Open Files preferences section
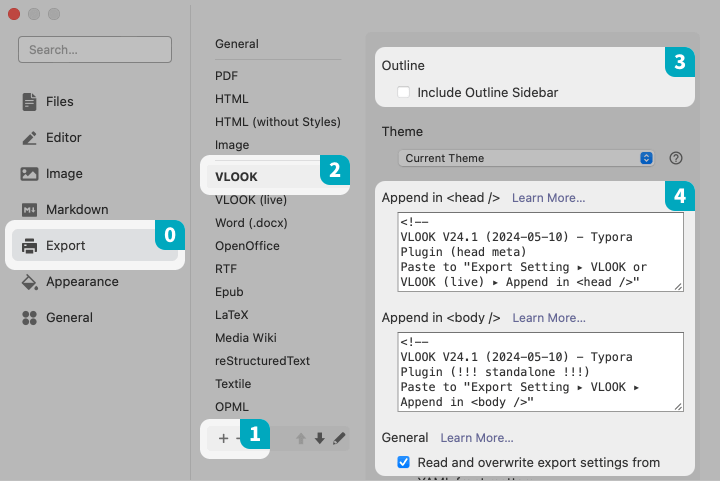 59,101
